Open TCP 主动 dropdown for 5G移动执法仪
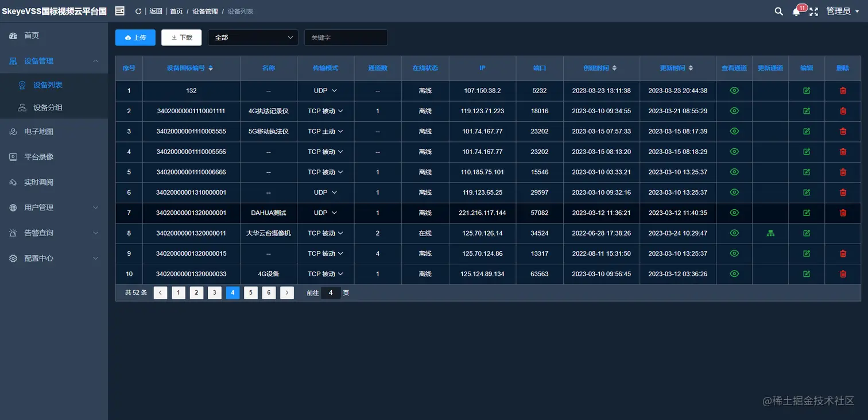The image size is (868, 420). click(325, 132)
